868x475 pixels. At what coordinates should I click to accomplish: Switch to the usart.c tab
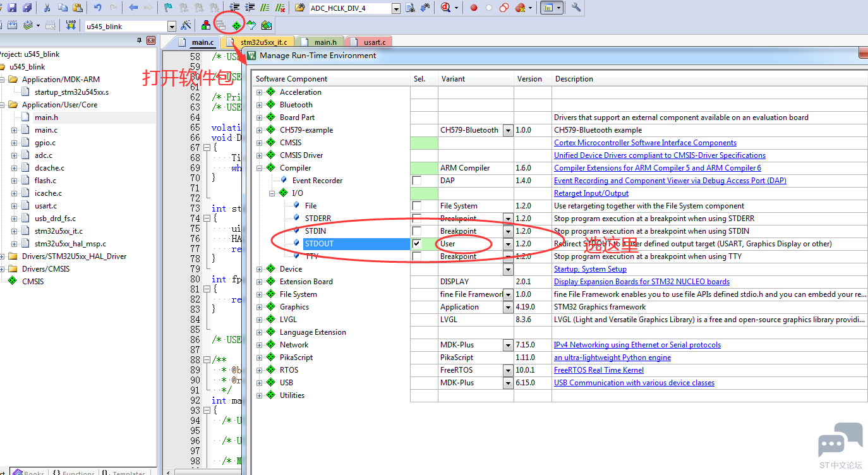(x=370, y=42)
